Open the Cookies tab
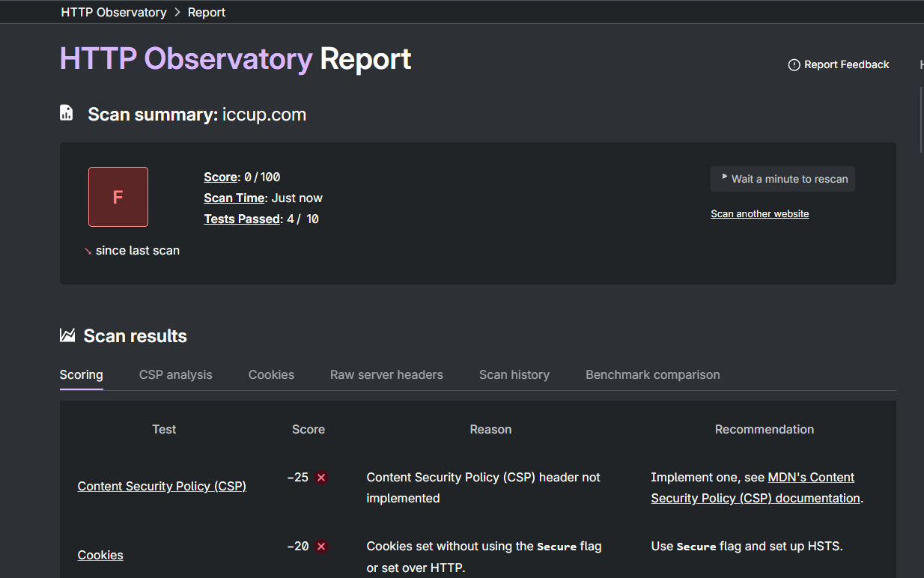The image size is (924, 578). pos(271,375)
